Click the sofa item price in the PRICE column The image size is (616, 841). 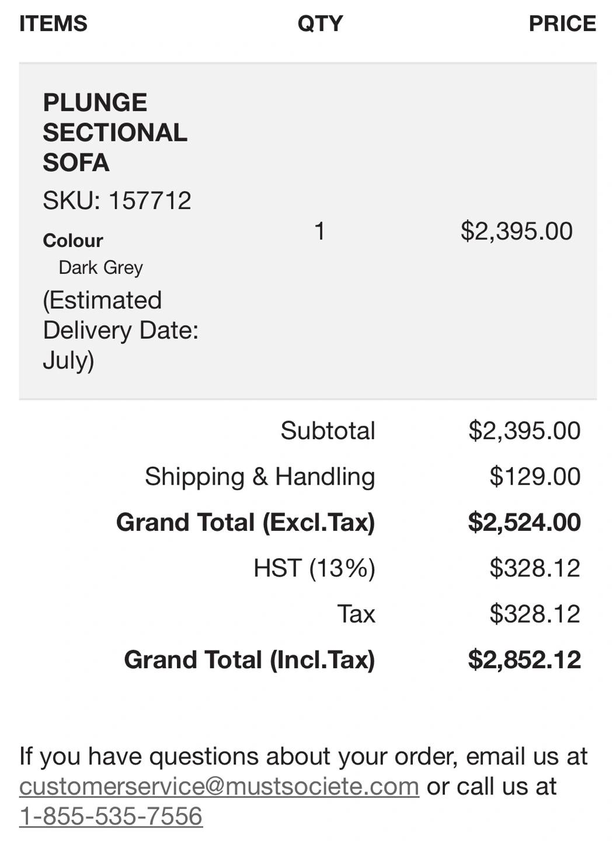(x=516, y=231)
